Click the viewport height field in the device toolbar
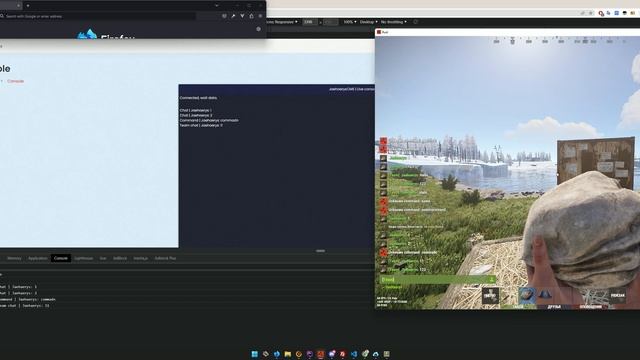The image size is (640, 360). pyautogui.click(x=331, y=22)
